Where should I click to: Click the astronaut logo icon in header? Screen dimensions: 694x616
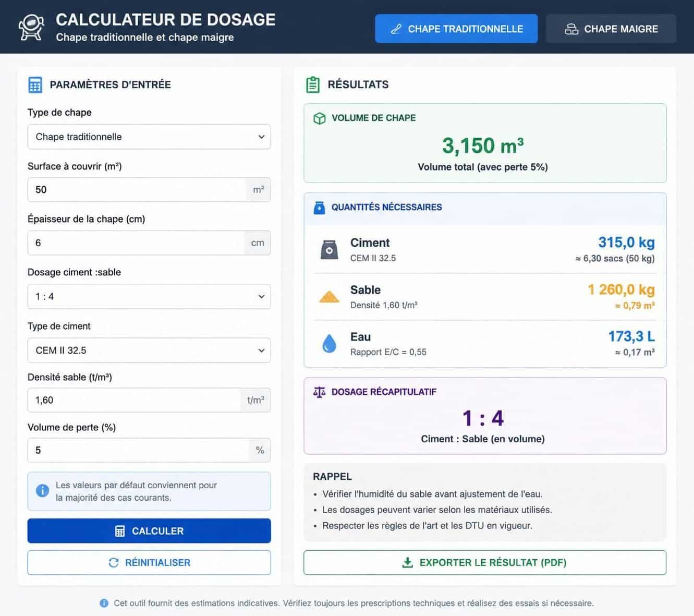32,28
